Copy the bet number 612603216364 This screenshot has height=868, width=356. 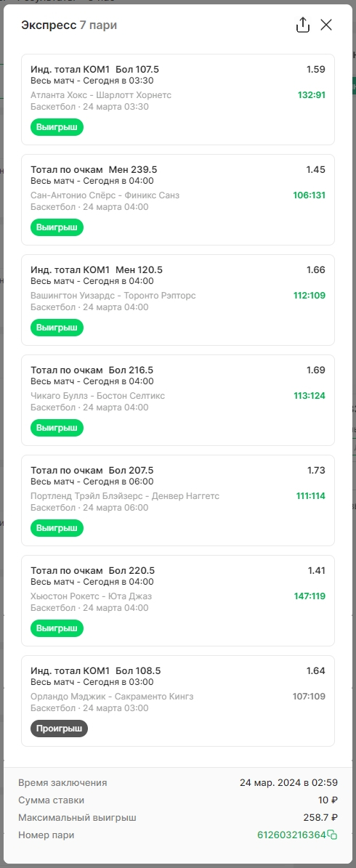coord(332,835)
